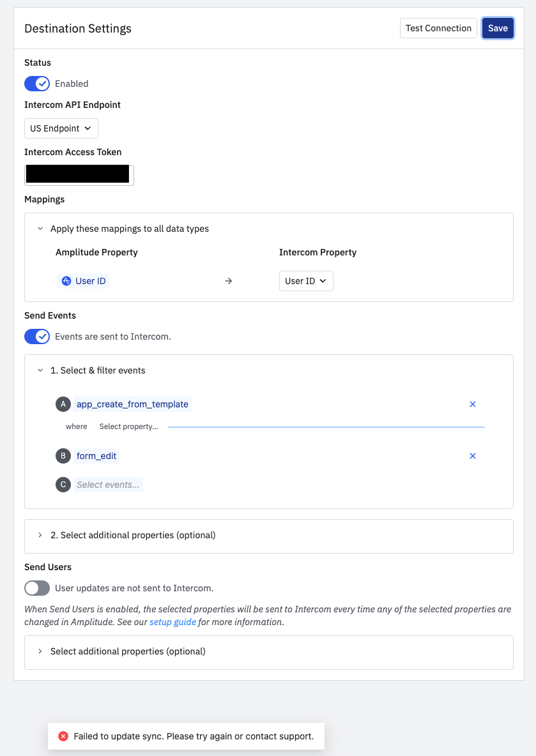
Task: Remove the form_edit event
Action: tap(473, 456)
